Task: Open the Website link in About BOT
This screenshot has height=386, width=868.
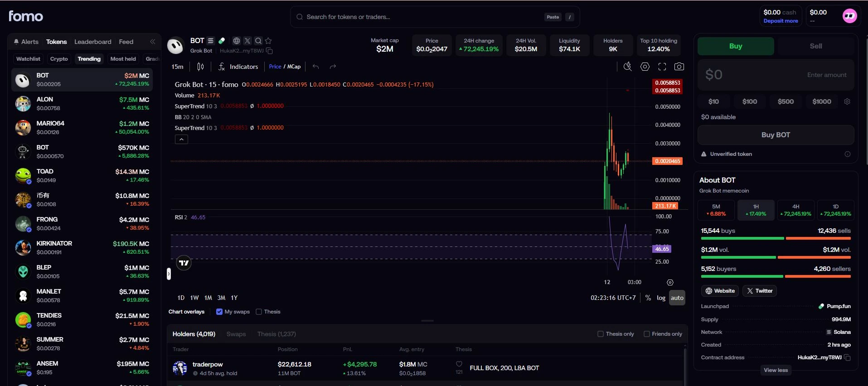Action: (x=720, y=291)
